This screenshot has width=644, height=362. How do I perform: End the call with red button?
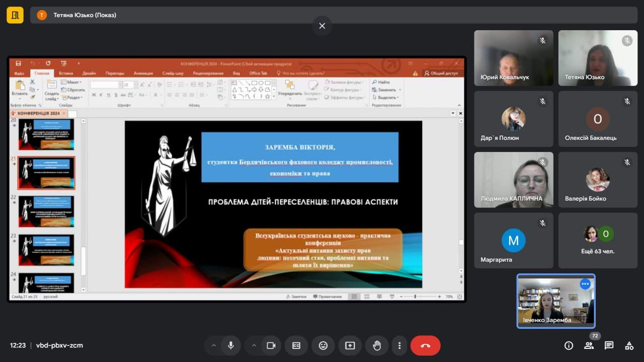point(425,345)
